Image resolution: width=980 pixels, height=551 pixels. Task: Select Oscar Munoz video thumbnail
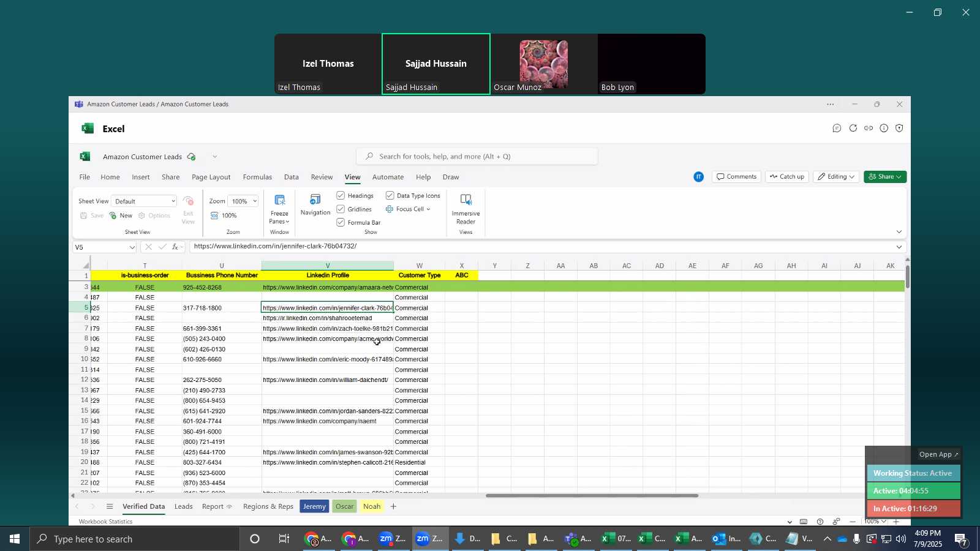(544, 64)
